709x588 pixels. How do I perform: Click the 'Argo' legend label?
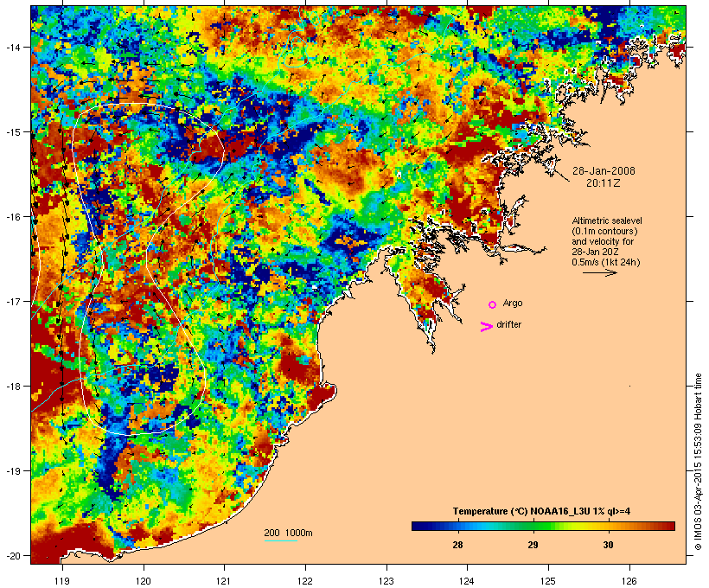(x=513, y=303)
